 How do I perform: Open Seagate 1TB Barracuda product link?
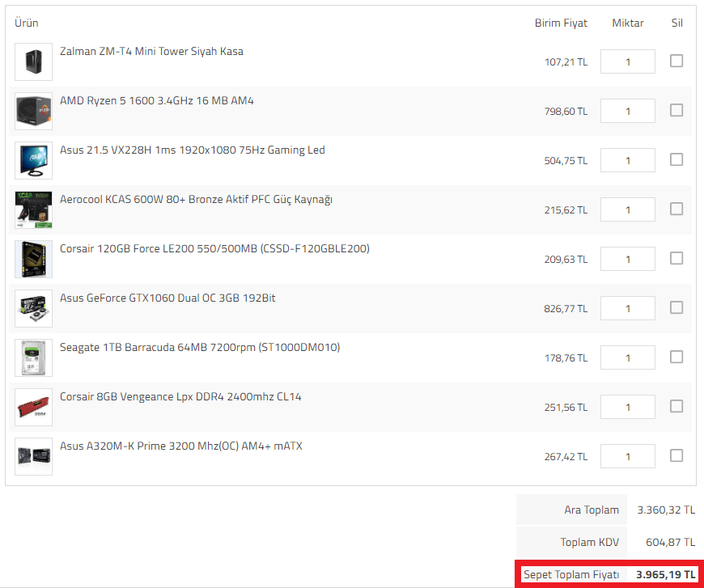click(x=200, y=348)
